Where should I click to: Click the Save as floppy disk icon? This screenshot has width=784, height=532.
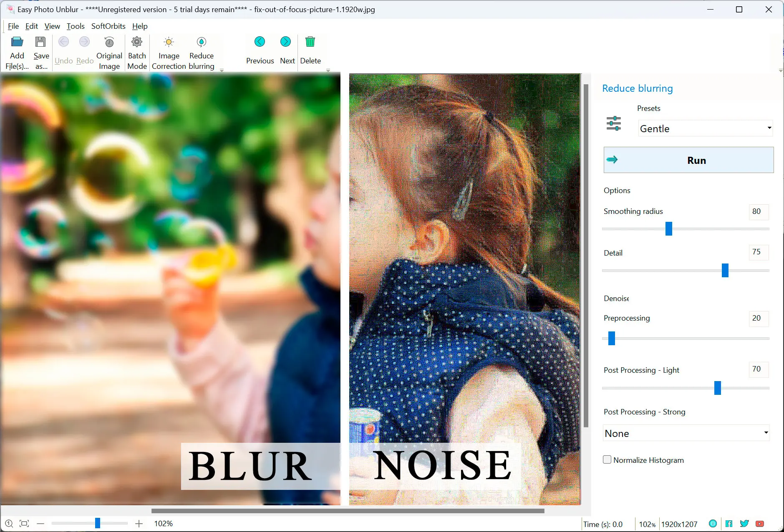(40, 42)
